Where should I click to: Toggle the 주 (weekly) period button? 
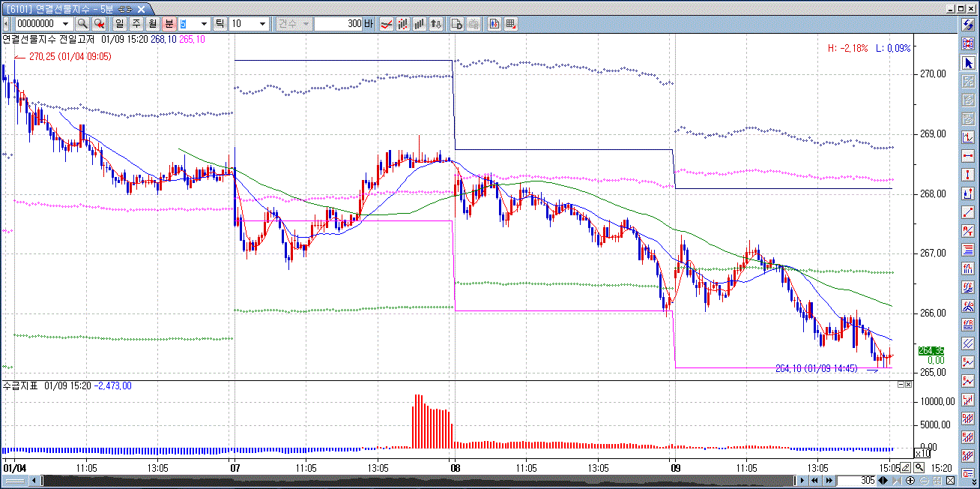coord(136,24)
